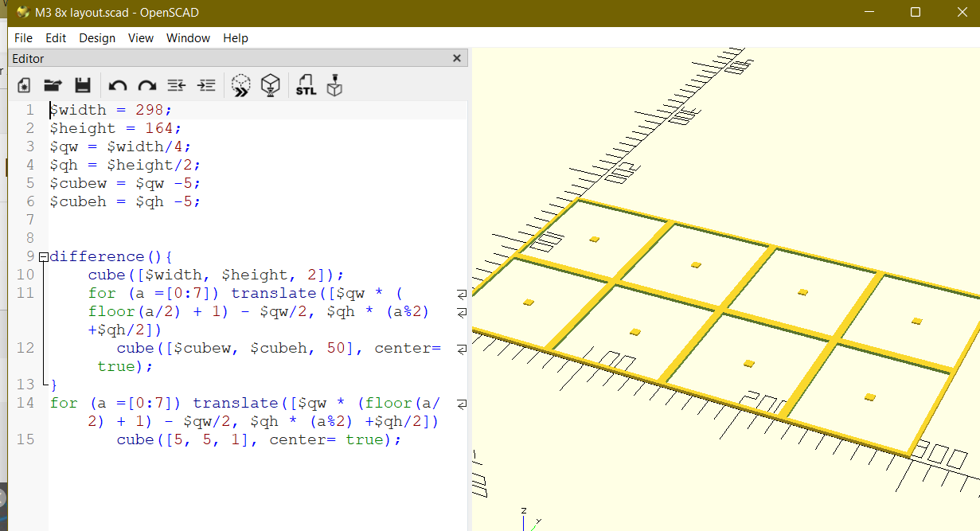Place cursor on the $height = 164 line
This screenshot has width=980, height=531.
click(115, 128)
